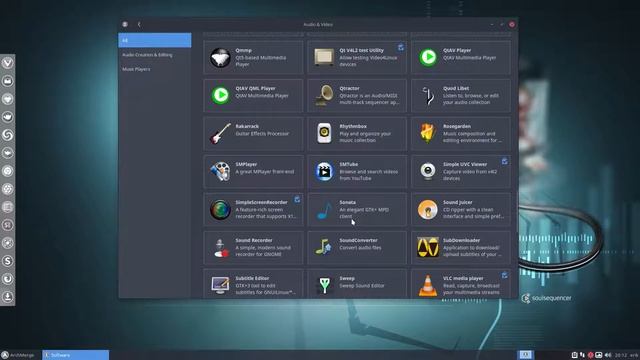The width and height of the screenshot is (640, 360).
Task: Select the Sound Recorder app card
Action: point(253,247)
